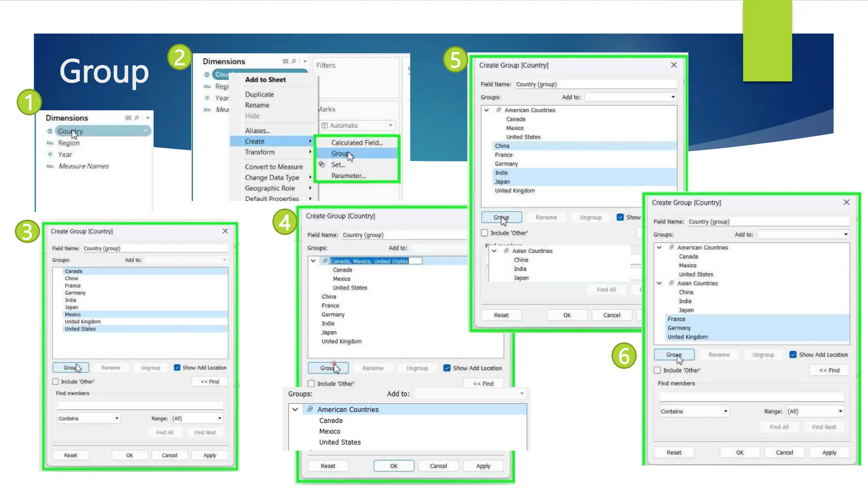Collapse American Countries chevron in step 5 dialog
Viewport: 868px width, 488px height.
tap(487, 110)
